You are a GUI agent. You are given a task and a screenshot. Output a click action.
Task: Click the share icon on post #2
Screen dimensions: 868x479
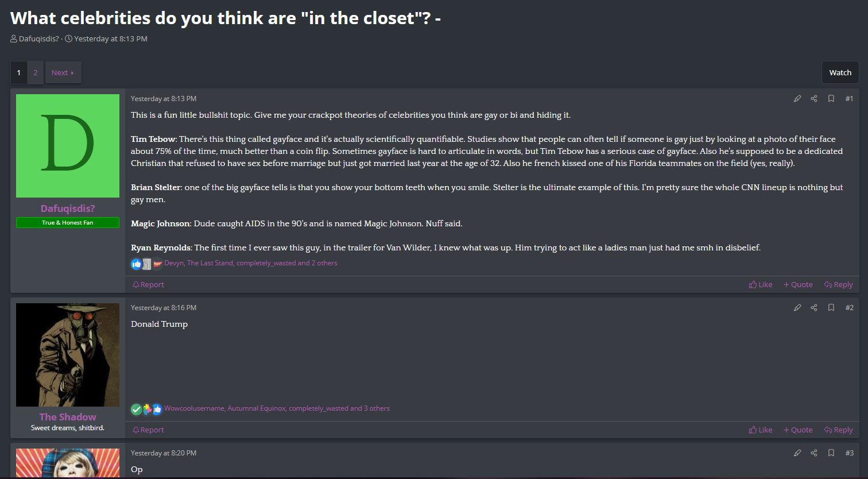pos(813,308)
